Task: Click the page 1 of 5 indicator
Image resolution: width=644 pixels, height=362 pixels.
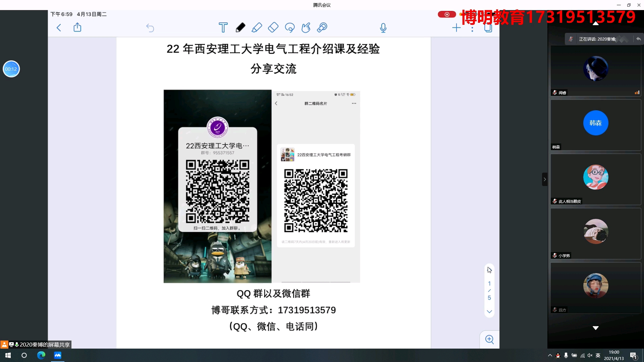Action: pos(489,291)
